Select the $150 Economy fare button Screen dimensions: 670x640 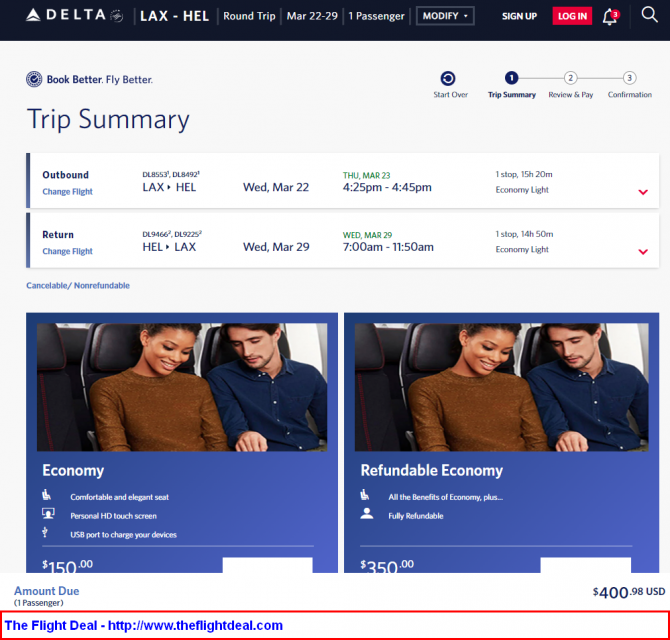point(267,565)
